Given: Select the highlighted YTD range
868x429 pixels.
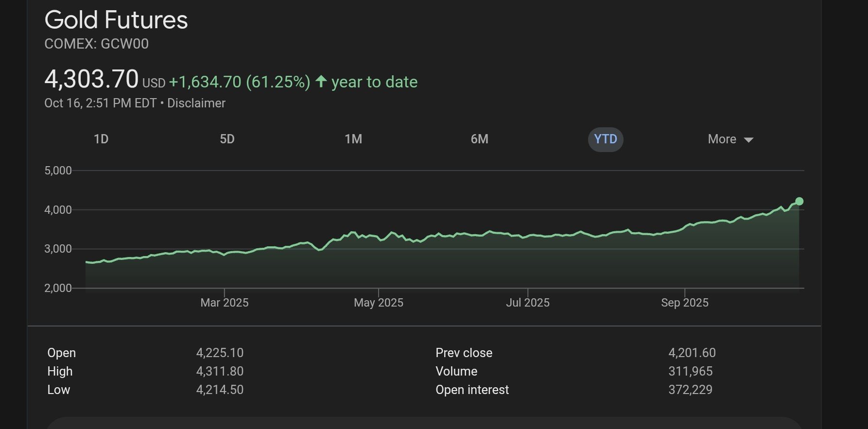Looking at the screenshot, I should click(x=606, y=139).
